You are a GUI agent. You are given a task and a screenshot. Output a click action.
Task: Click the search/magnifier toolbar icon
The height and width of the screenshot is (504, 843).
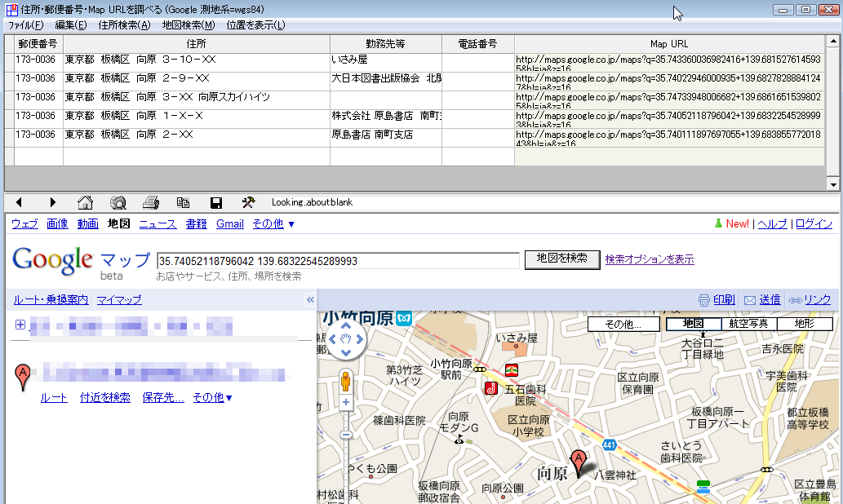coord(118,202)
